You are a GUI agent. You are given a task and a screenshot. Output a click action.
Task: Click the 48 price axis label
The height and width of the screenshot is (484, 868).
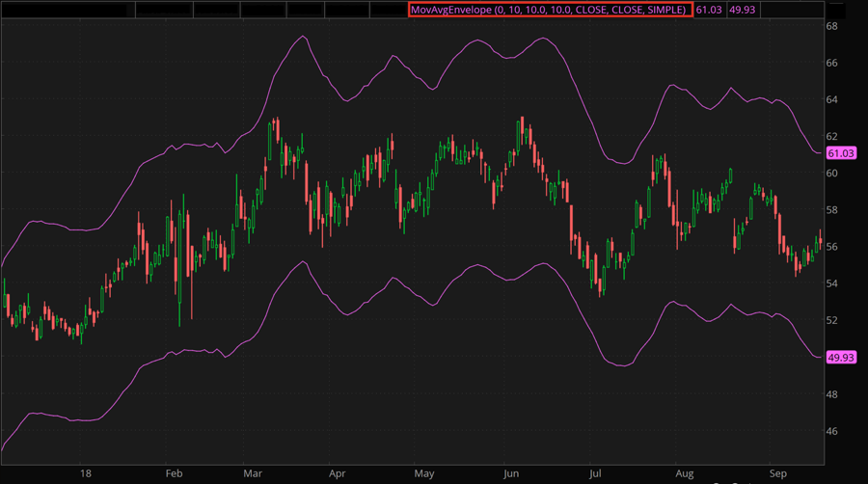click(831, 394)
